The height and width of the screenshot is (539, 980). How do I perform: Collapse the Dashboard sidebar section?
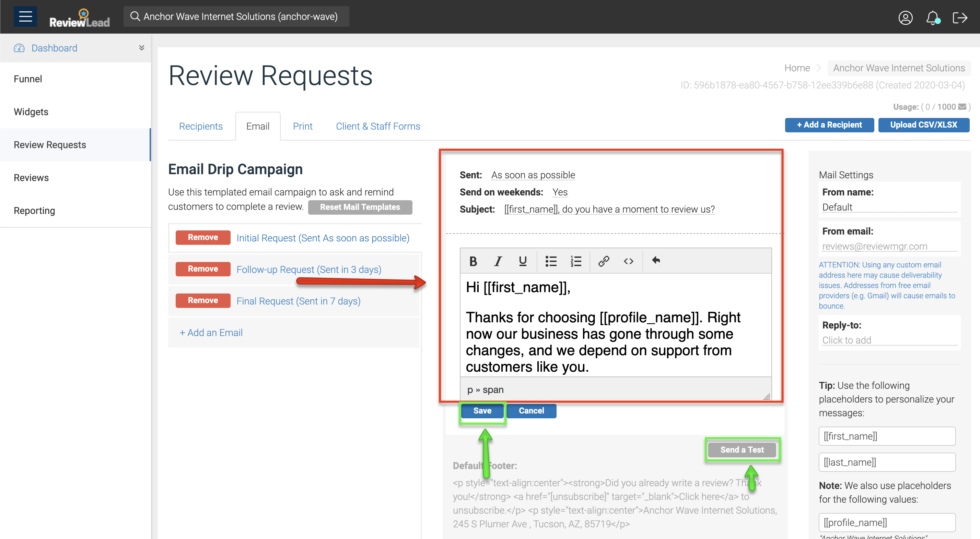click(x=141, y=48)
